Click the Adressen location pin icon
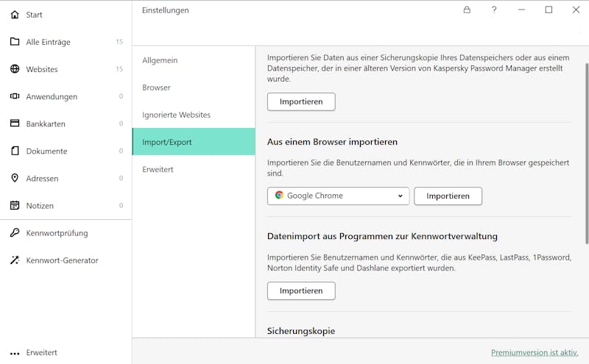This screenshot has width=589, height=364. [x=15, y=178]
